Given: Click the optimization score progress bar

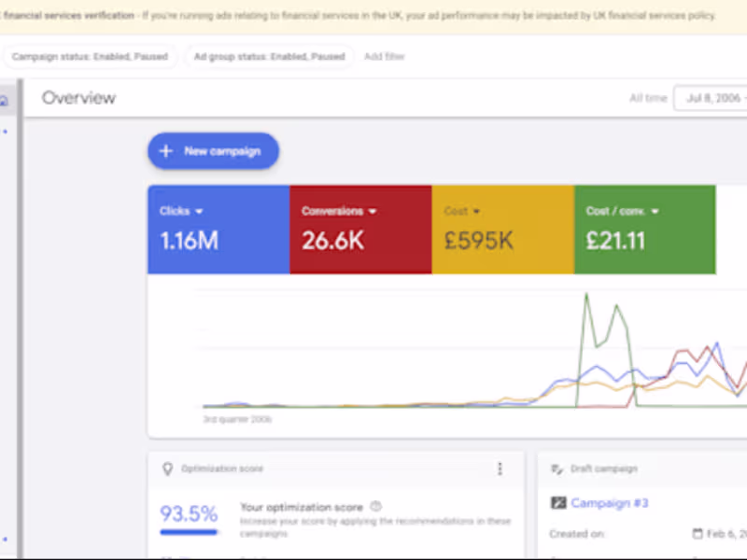Looking at the screenshot, I should pos(189,533).
